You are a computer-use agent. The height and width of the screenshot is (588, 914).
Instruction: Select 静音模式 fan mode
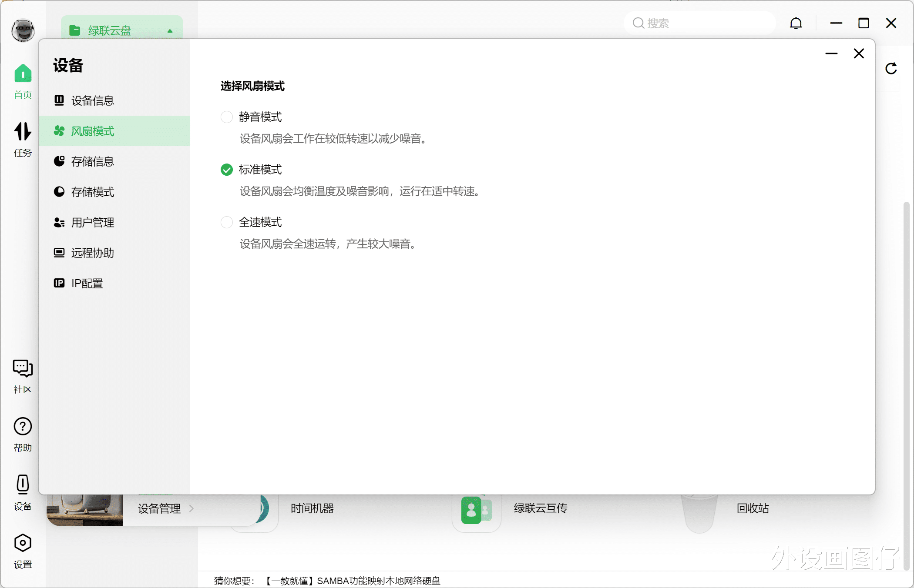[x=226, y=117]
